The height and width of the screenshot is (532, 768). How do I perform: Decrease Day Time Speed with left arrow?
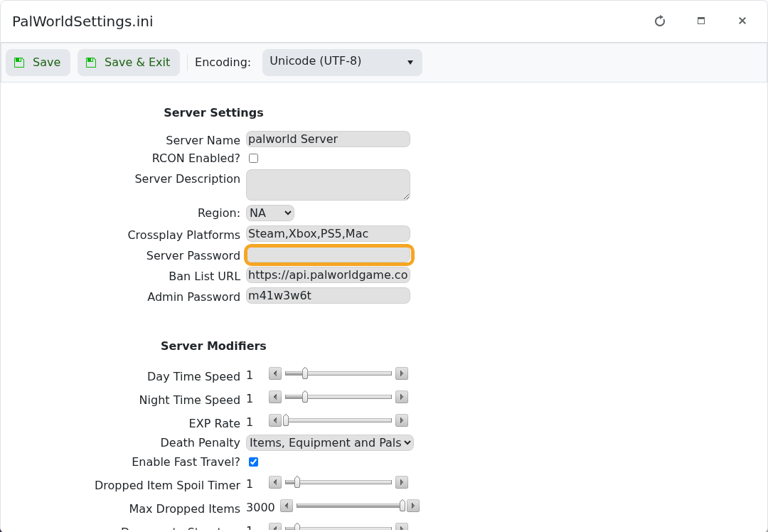pyautogui.click(x=275, y=374)
